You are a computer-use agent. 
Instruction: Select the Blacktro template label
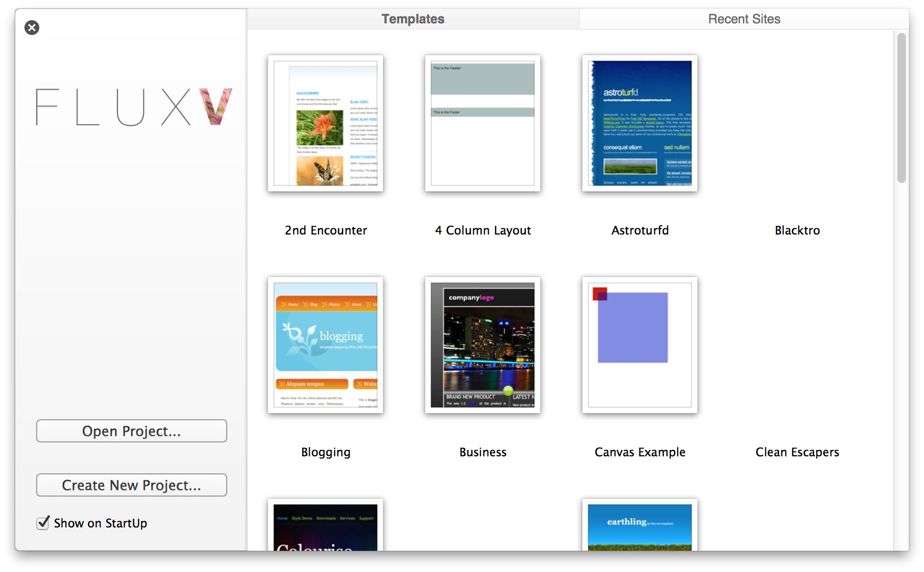tap(797, 230)
